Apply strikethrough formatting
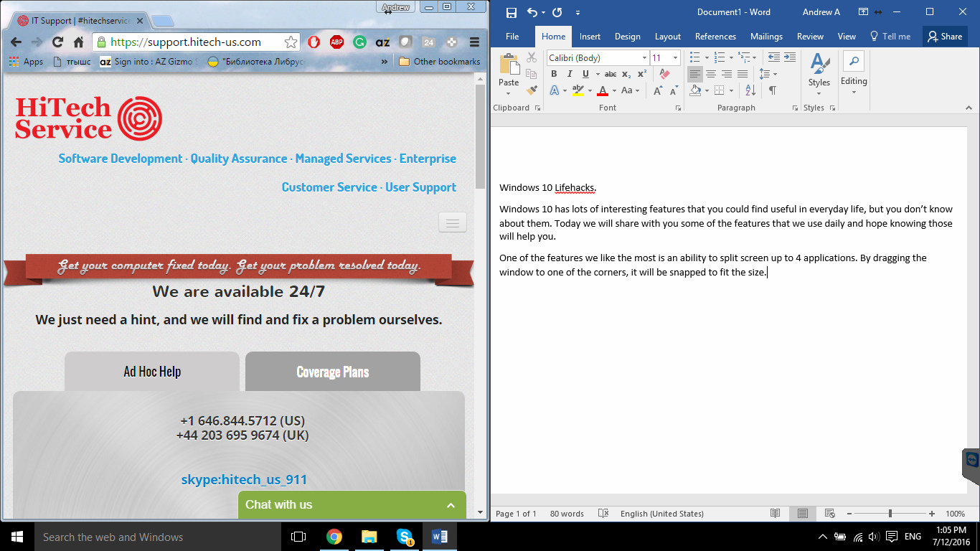Viewport: 980px width, 551px height. click(611, 74)
